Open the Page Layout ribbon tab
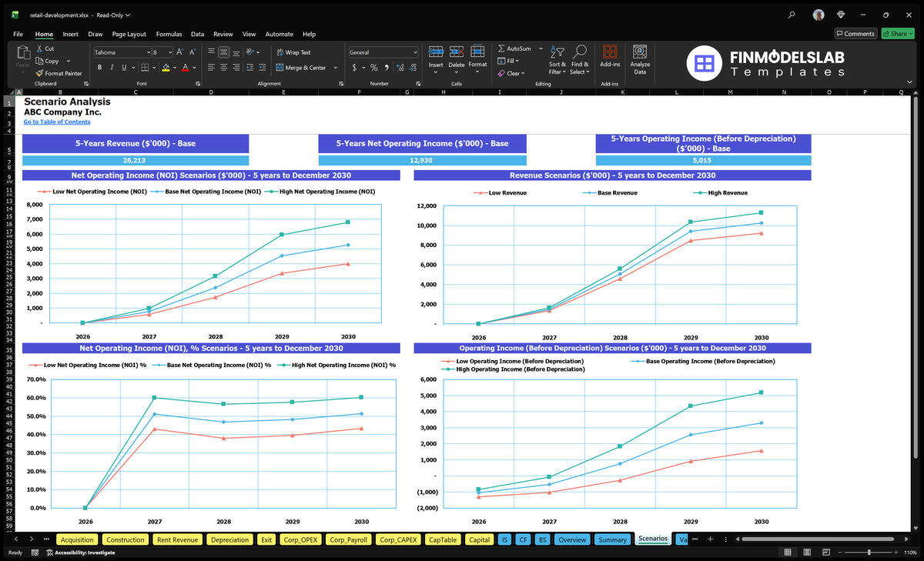Screen dimensions: 924x561 coord(129,34)
